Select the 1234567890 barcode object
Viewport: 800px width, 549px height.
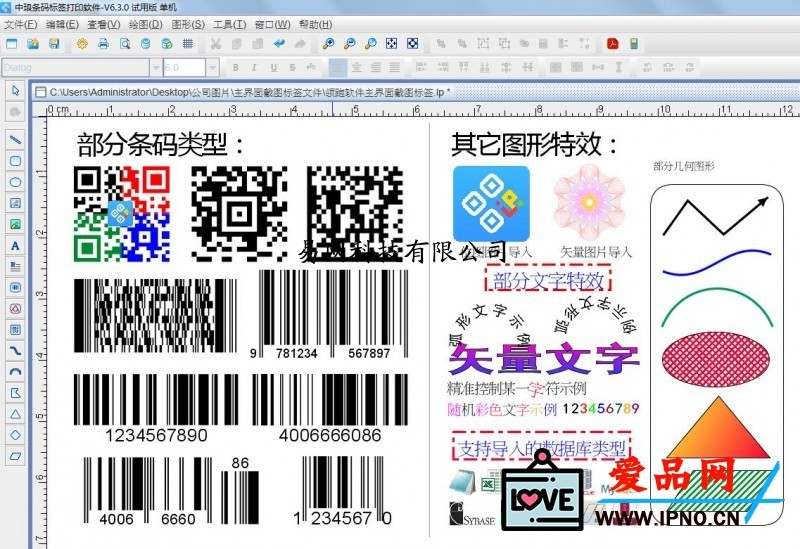(x=156, y=408)
